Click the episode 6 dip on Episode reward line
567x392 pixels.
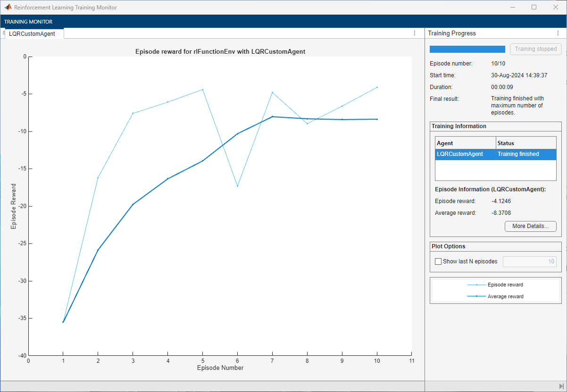pyautogui.click(x=237, y=186)
